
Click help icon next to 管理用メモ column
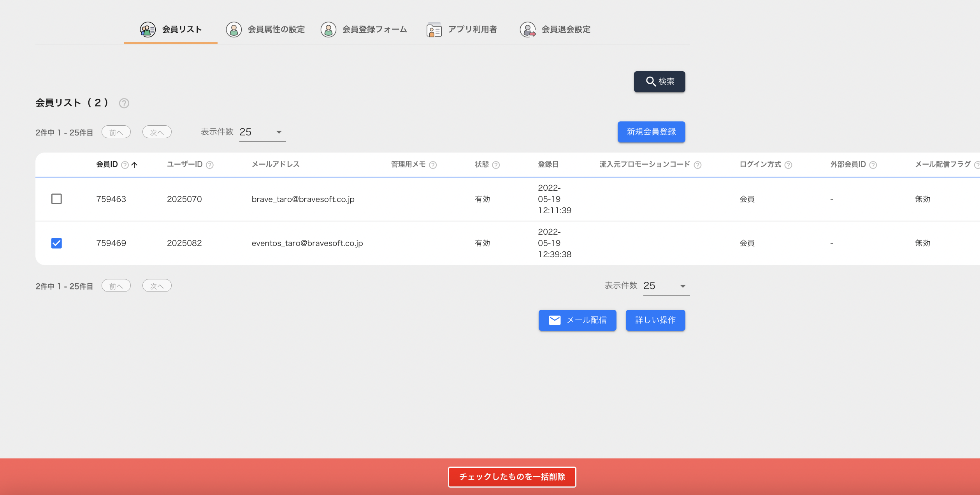click(433, 165)
